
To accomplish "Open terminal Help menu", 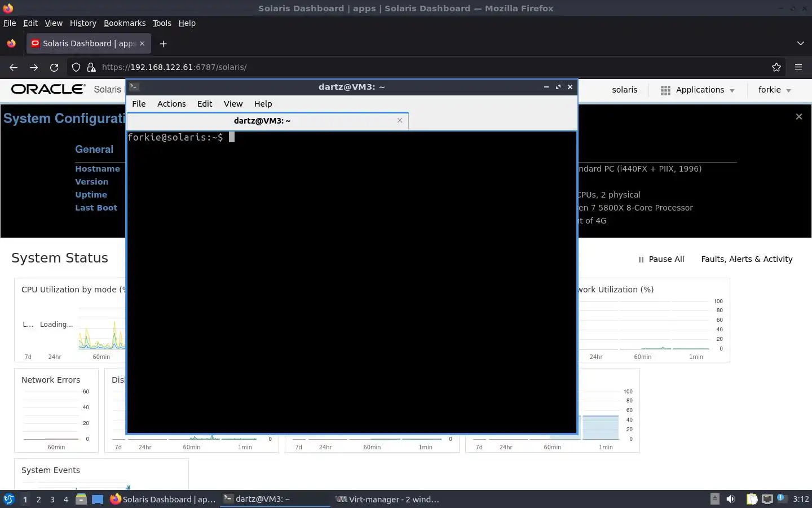I will [x=263, y=104].
